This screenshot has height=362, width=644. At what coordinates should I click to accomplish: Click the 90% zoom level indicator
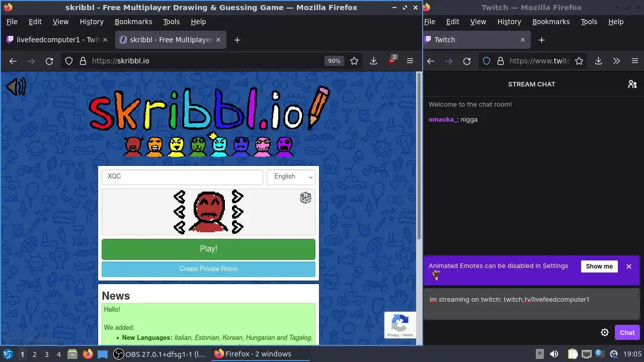(x=334, y=61)
